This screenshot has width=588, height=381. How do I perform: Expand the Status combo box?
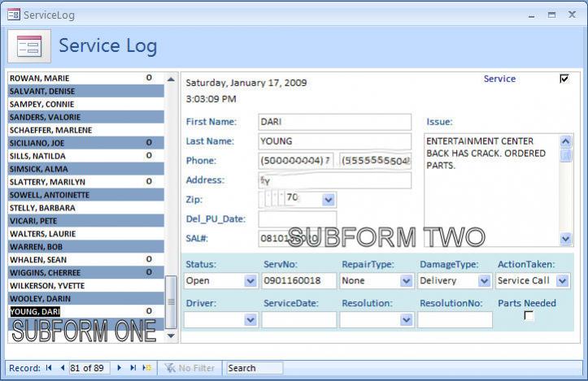click(x=250, y=280)
